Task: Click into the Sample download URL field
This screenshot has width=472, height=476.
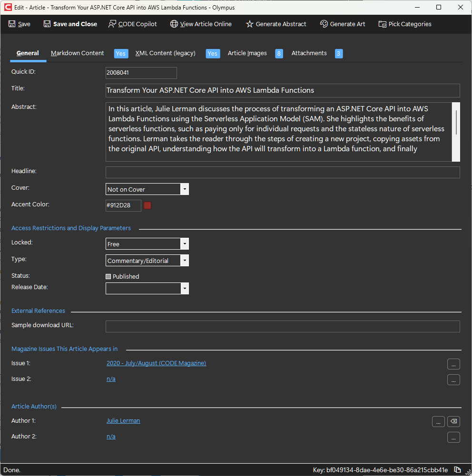Action: 283,326
